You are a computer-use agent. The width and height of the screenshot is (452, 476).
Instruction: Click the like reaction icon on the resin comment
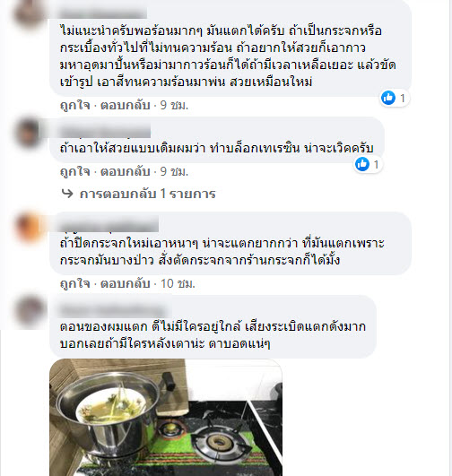362,164
